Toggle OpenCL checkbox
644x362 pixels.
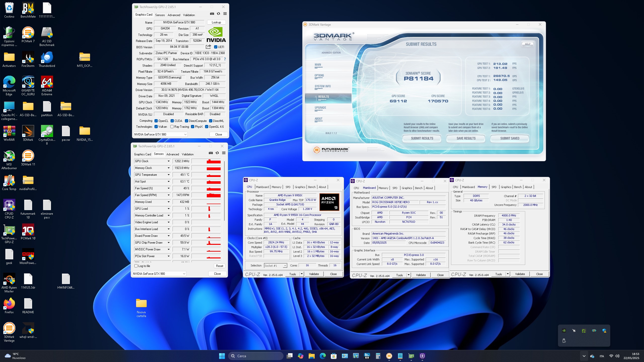point(156,121)
